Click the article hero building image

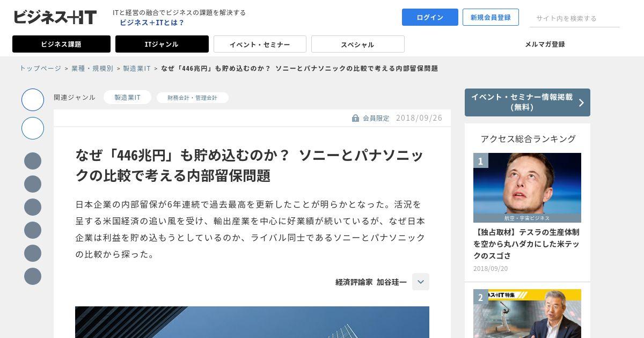pos(252,322)
